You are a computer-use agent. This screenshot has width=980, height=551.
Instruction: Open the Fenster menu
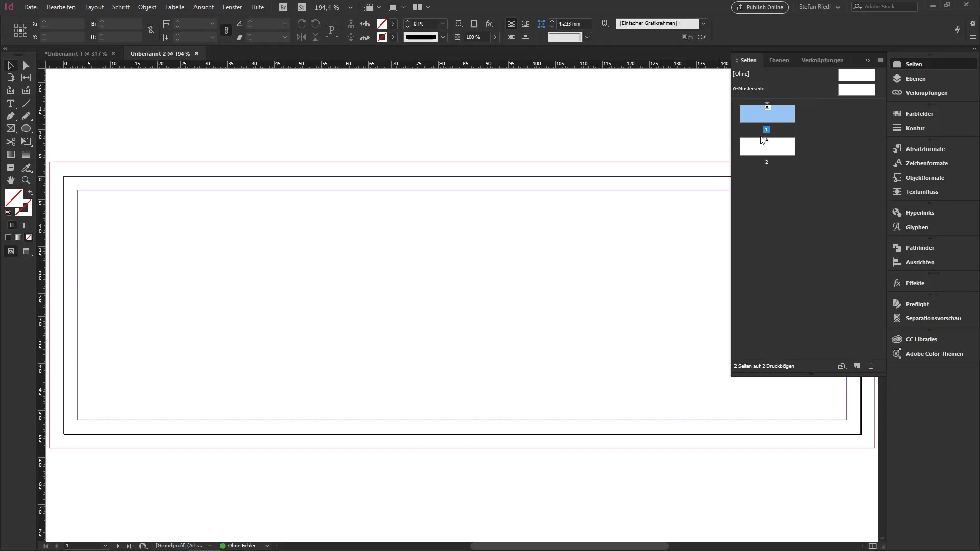(232, 7)
